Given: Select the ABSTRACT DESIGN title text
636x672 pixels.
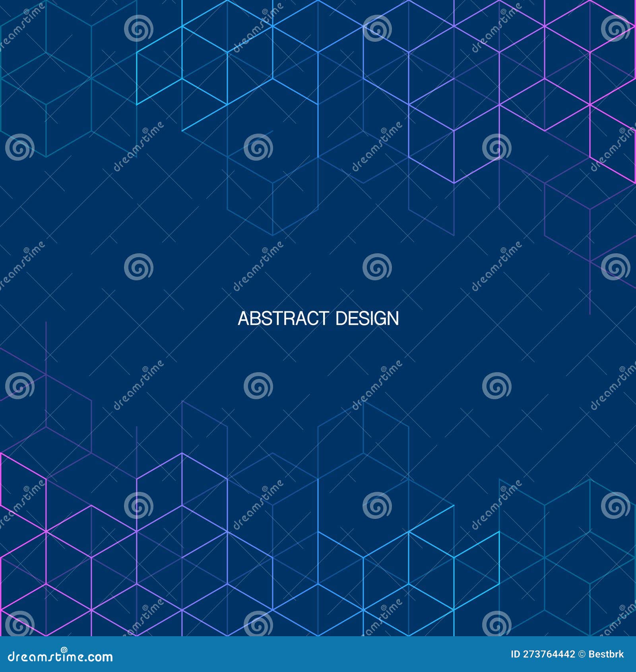Looking at the screenshot, I should [318, 318].
